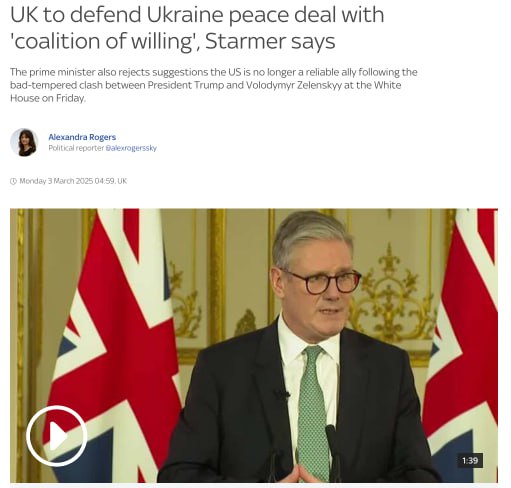Select the 'Political reporter' label
511x488 pixels.
click(x=76, y=148)
